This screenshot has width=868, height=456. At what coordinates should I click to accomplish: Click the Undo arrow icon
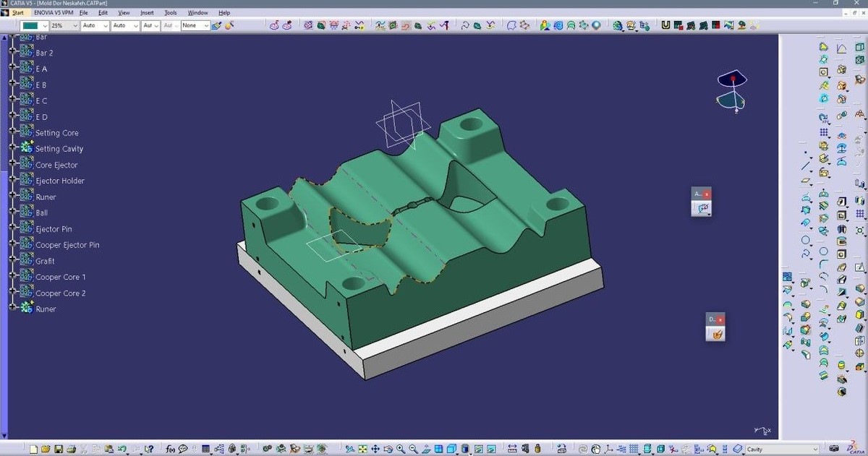(x=122, y=449)
